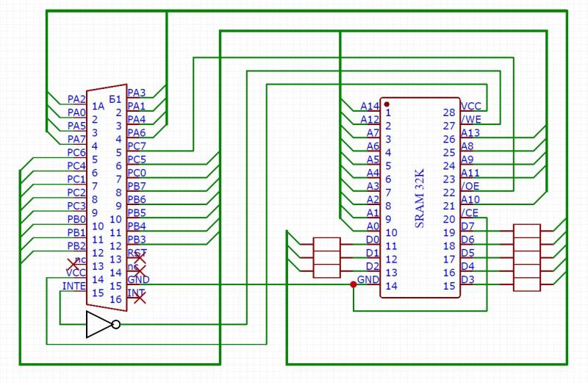Select the Б1 connector designator
Image resolution: width=588 pixels, height=383 pixels.
(x=114, y=99)
